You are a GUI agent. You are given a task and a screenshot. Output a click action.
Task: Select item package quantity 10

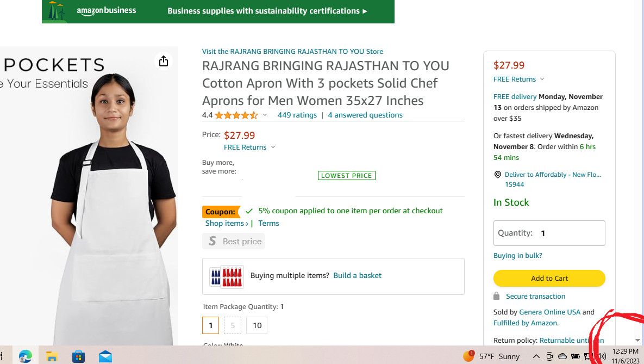[x=257, y=325]
